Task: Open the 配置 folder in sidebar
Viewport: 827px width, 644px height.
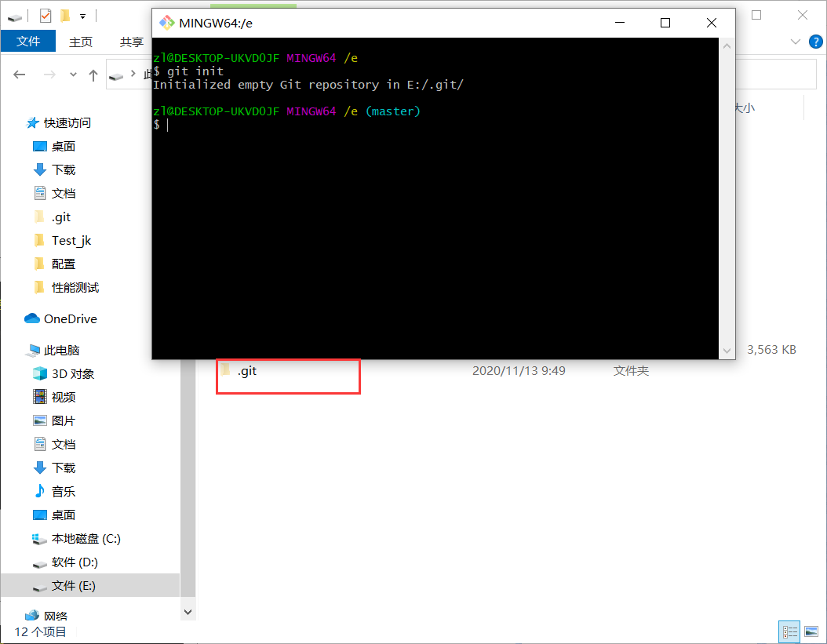Action: pos(64,264)
